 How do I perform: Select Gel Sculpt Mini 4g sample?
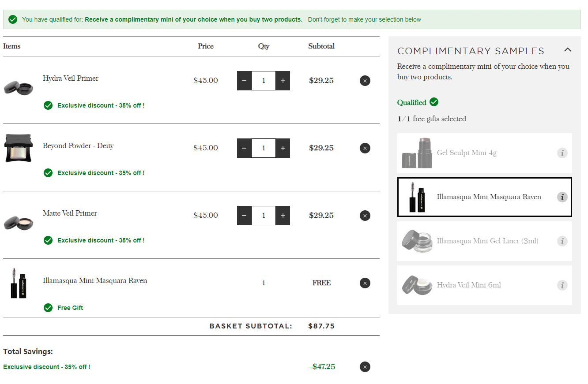click(x=484, y=153)
